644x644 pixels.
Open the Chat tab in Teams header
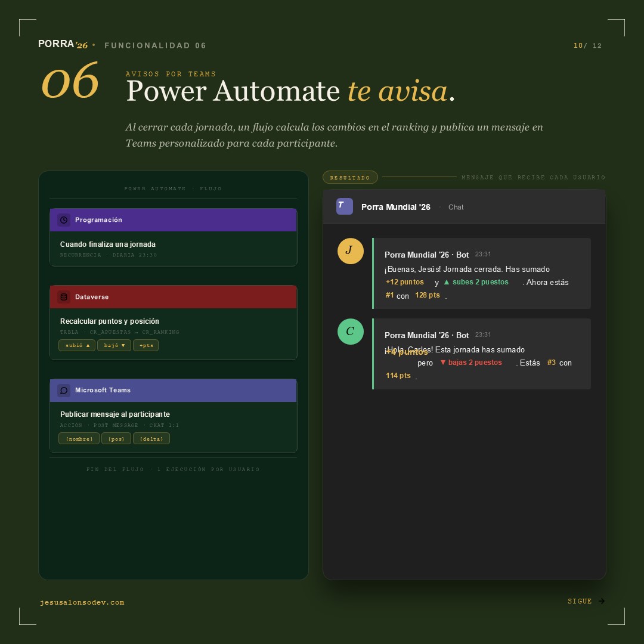(456, 207)
